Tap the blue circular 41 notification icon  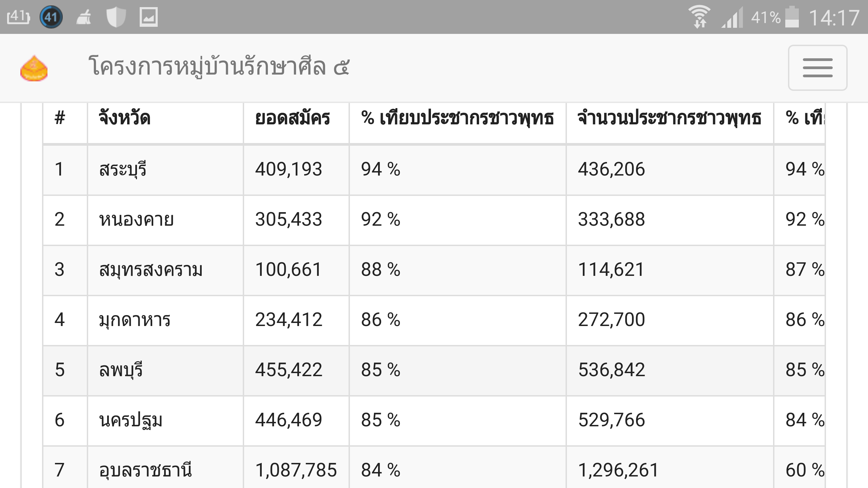click(x=51, y=17)
